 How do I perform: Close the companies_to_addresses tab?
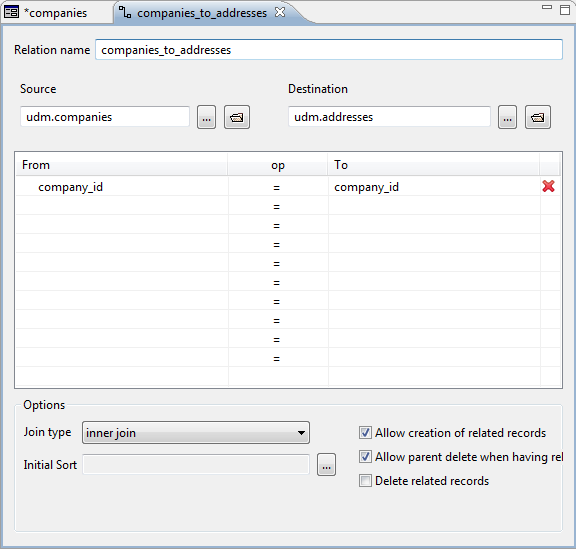(280, 12)
